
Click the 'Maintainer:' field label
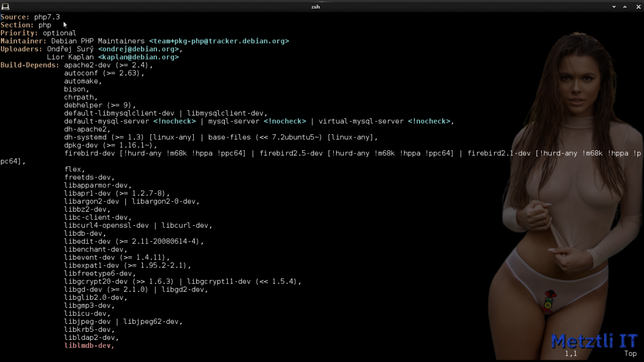click(x=24, y=41)
